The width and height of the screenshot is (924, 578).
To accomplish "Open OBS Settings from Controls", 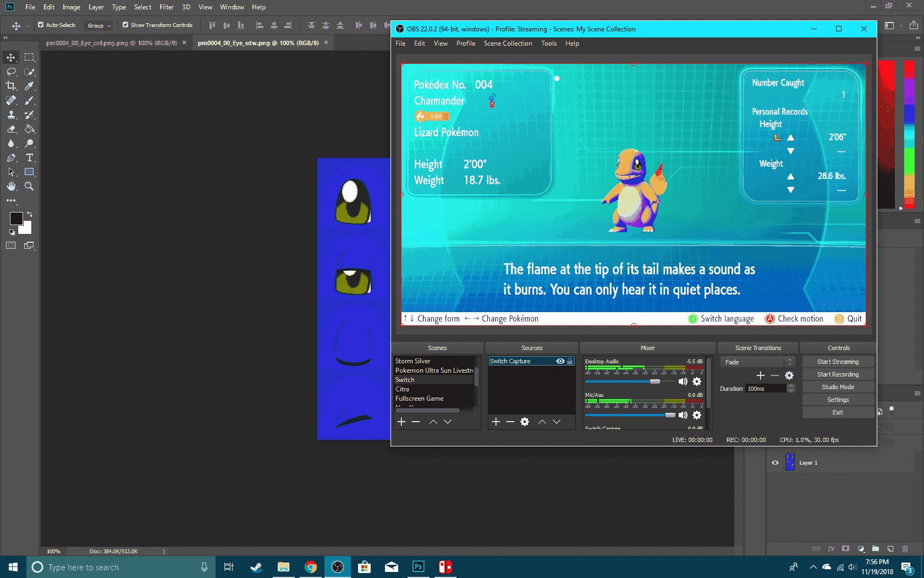I will (x=838, y=400).
